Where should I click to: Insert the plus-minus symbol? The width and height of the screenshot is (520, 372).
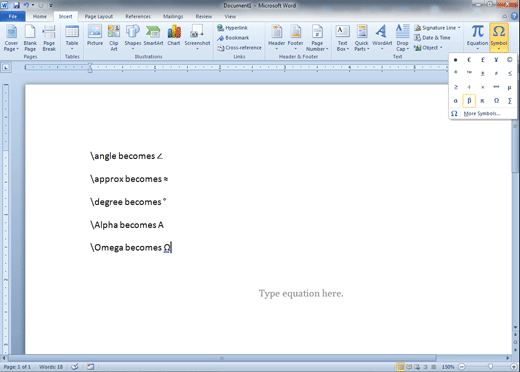click(483, 73)
